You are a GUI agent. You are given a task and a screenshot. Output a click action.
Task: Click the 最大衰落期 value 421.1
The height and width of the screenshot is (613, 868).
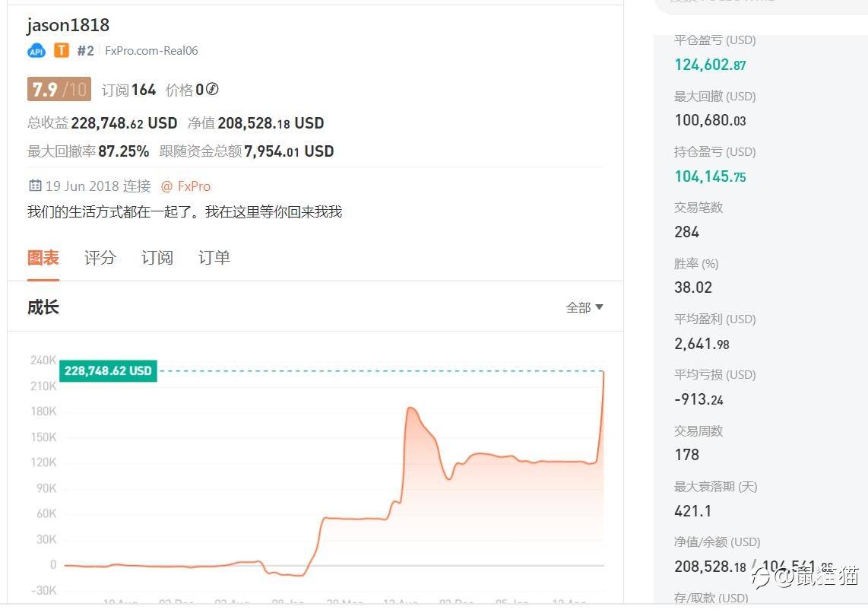tap(692, 510)
